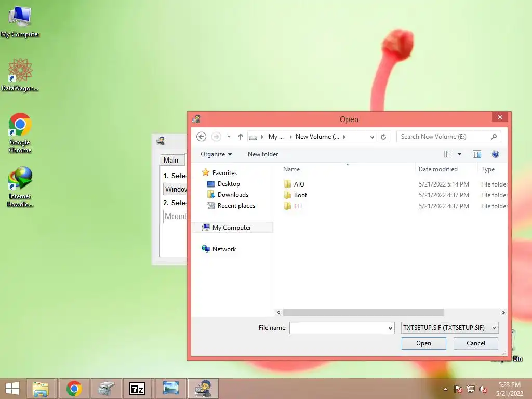Click the File name input box
Viewport: 532px width, 399px height.
[338, 328]
